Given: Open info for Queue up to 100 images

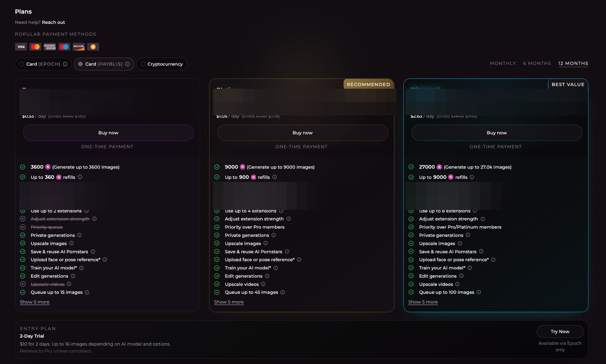Looking at the screenshot, I should click(x=479, y=292).
